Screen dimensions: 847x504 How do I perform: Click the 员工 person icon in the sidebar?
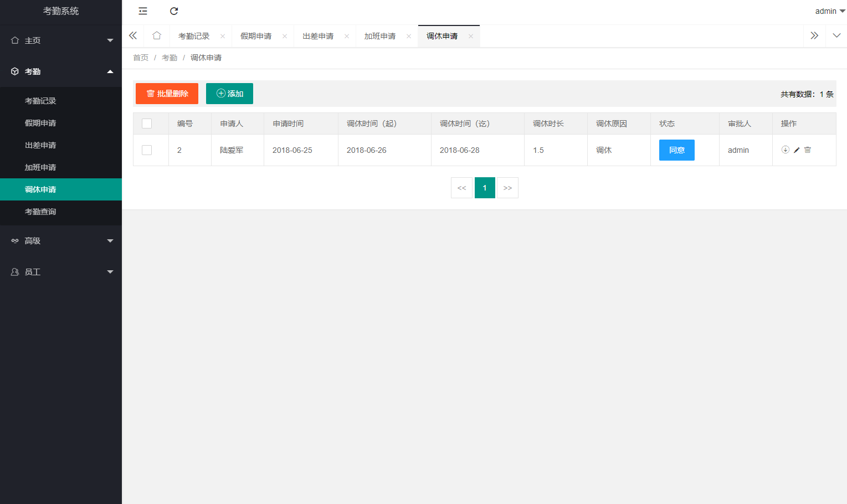[14, 271]
